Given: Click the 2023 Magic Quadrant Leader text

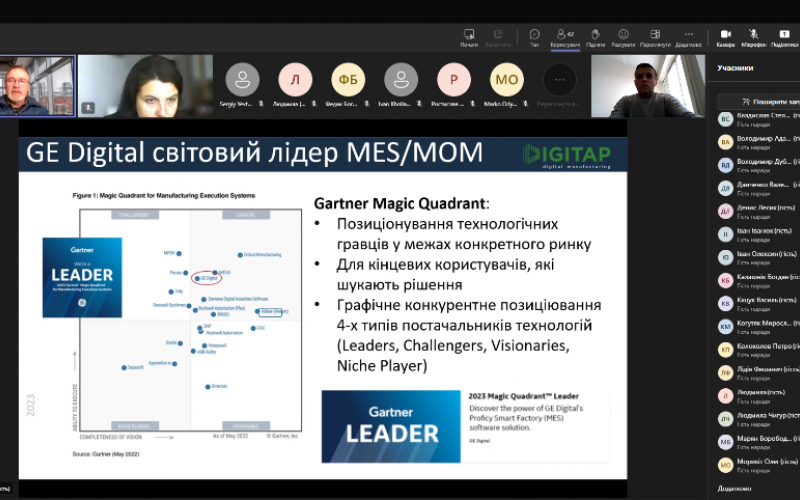Looking at the screenshot, I should [x=523, y=396].
